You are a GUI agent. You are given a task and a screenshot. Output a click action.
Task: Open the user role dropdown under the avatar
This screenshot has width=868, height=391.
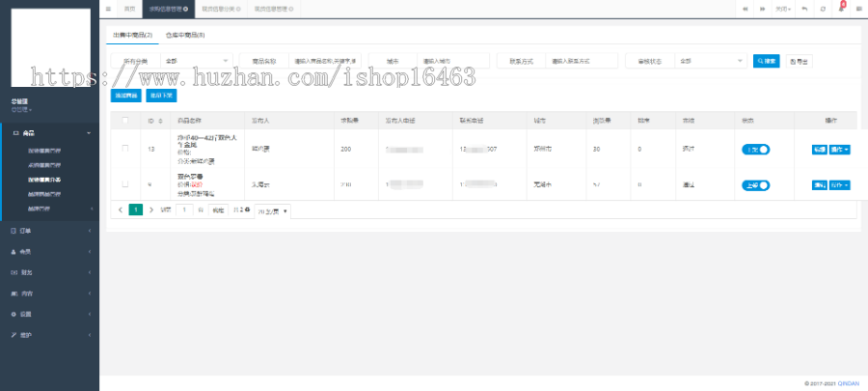[21, 110]
